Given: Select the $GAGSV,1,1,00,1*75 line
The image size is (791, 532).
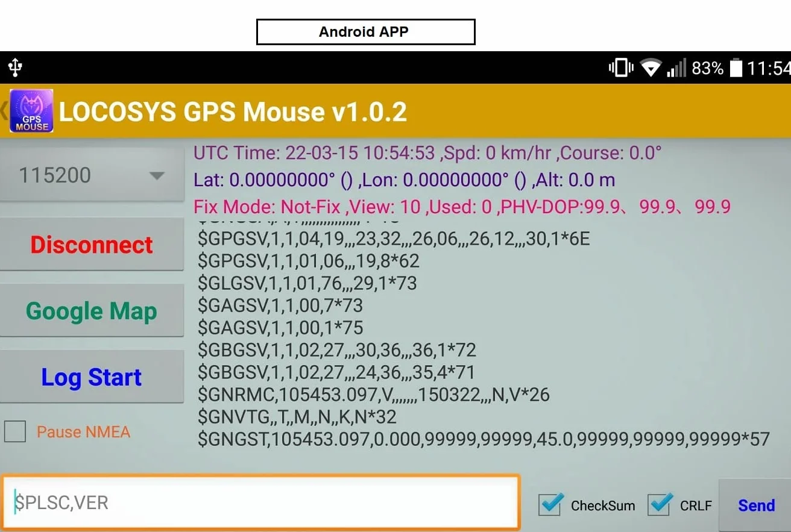Looking at the screenshot, I should [280, 328].
